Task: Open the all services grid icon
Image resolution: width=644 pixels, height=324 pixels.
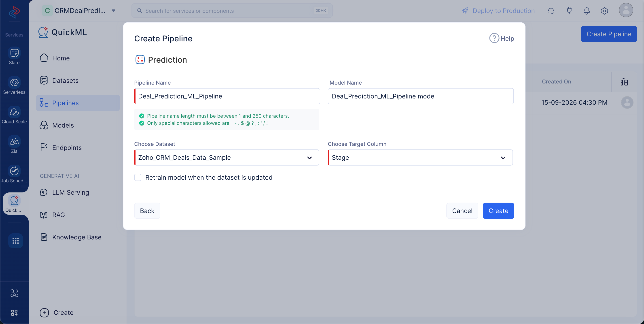Action: coord(15,241)
